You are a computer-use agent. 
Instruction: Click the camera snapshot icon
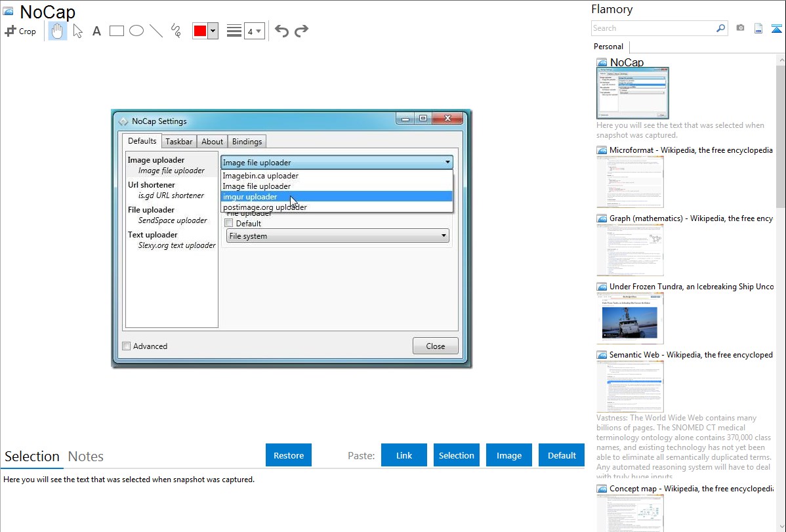pos(740,28)
